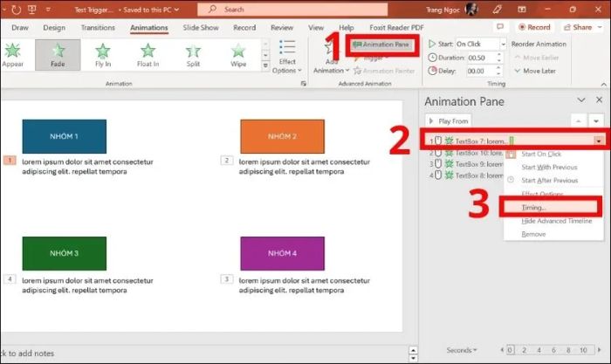Toggle the Ribbon Display Options icon
This screenshot has width=611, height=364.
tap(522, 10)
